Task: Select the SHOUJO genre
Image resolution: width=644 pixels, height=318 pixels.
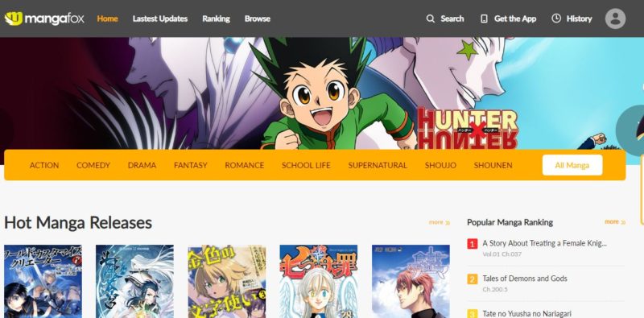Action: [440, 165]
